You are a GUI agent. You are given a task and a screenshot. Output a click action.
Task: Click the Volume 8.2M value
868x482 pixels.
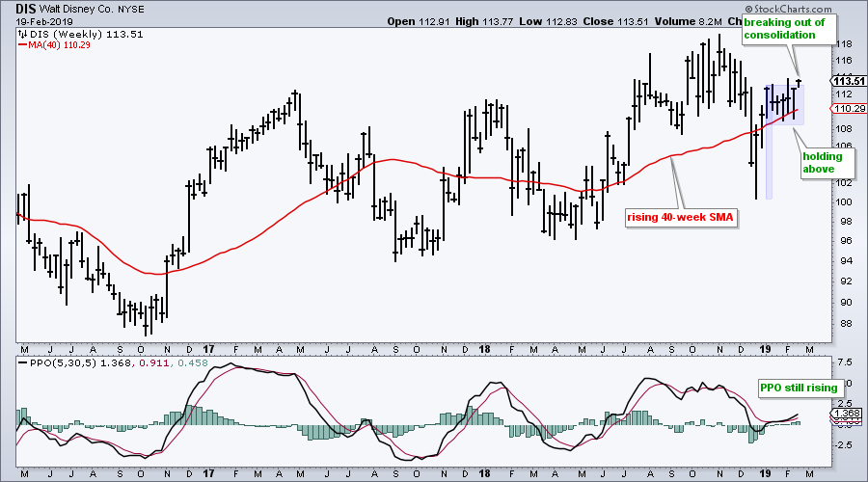(688, 21)
